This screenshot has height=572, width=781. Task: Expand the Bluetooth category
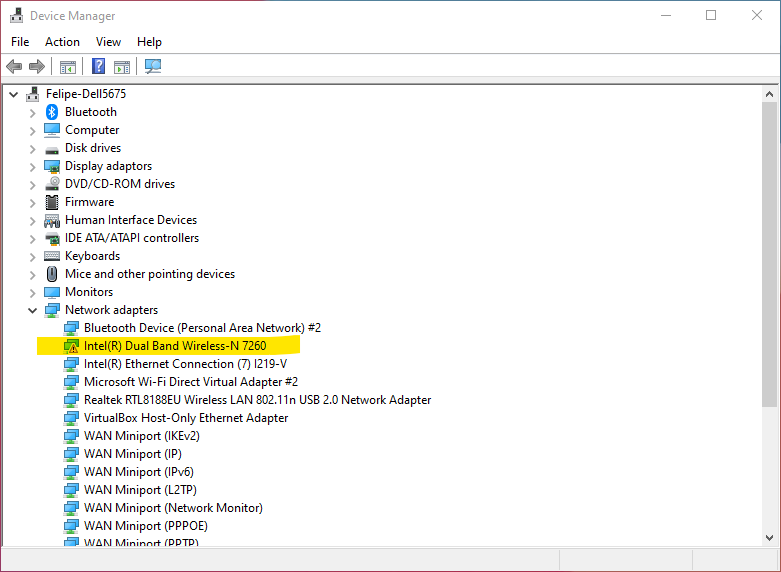32,113
